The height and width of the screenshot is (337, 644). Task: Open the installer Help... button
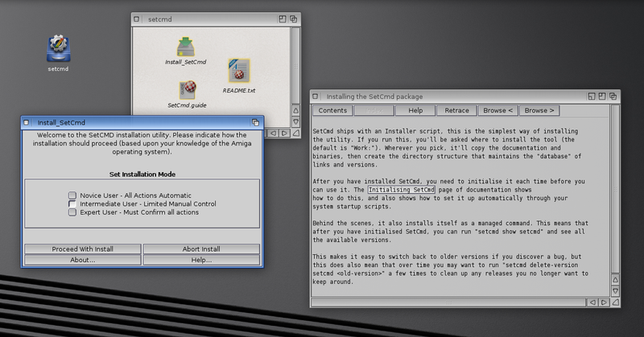tap(201, 260)
